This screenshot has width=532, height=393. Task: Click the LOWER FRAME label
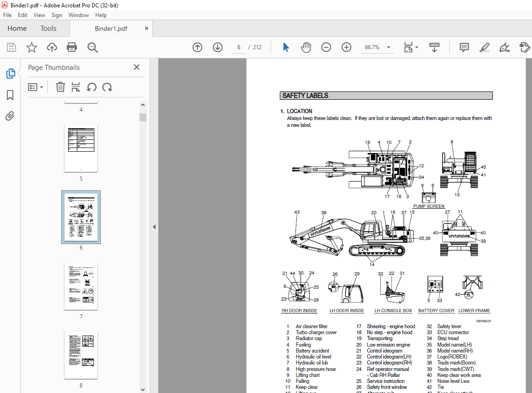point(474,311)
